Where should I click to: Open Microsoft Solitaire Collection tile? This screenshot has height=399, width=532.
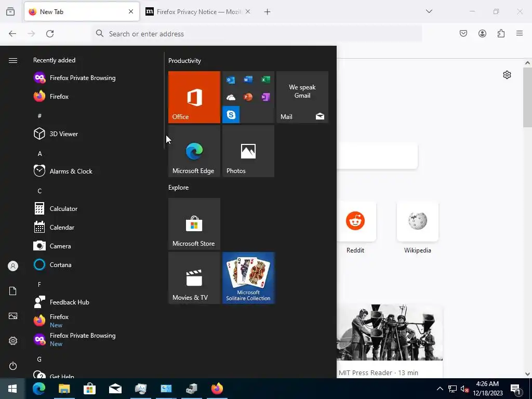tap(248, 278)
